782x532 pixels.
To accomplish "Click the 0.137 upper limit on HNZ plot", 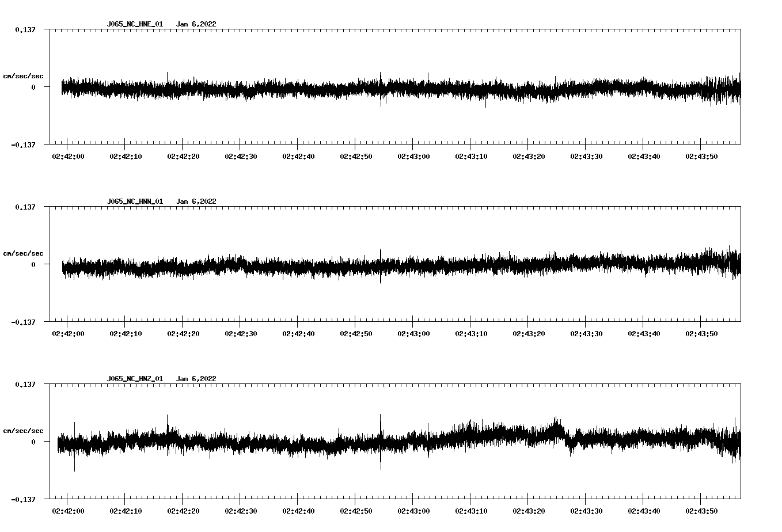I will coord(25,384).
